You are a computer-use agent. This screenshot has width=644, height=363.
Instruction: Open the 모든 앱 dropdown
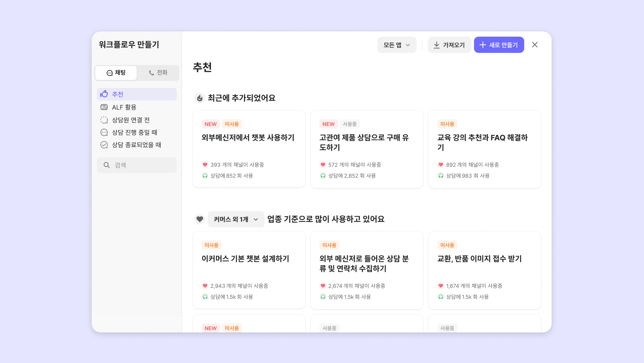click(397, 45)
